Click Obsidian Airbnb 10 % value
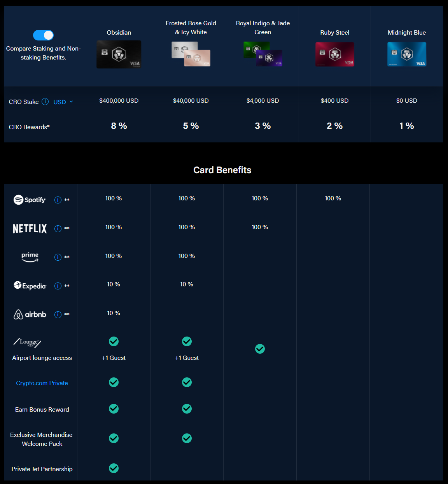This screenshot has width=448, height=484. (114, 313)
